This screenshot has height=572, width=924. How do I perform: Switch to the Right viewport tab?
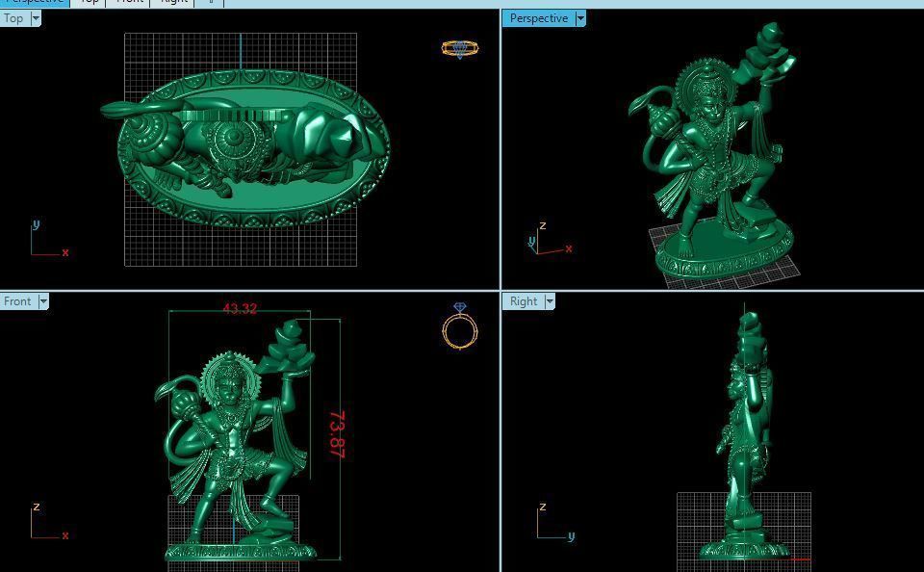coord(174,2)
